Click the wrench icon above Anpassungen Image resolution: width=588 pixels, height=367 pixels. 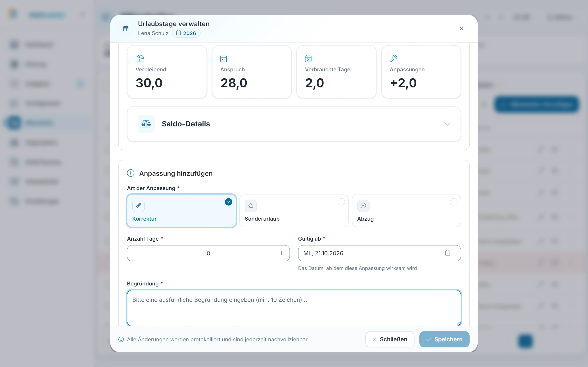coord(393,58)
